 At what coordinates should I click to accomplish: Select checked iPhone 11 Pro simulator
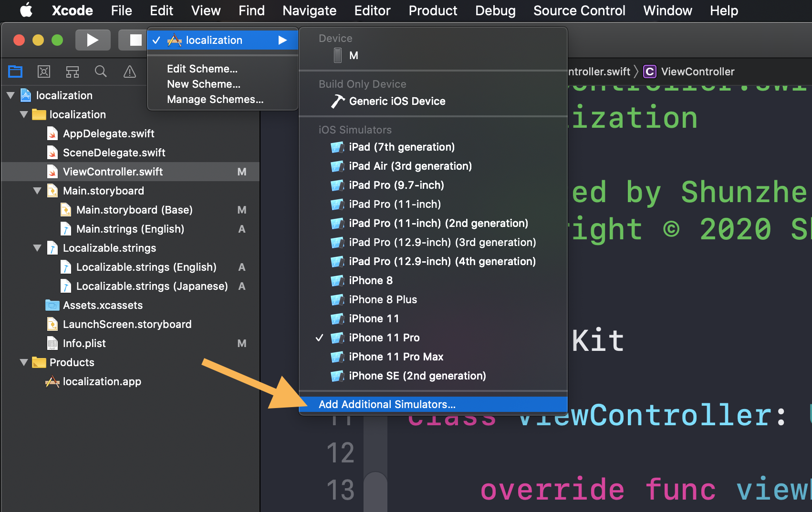click(x=433, y=338)
